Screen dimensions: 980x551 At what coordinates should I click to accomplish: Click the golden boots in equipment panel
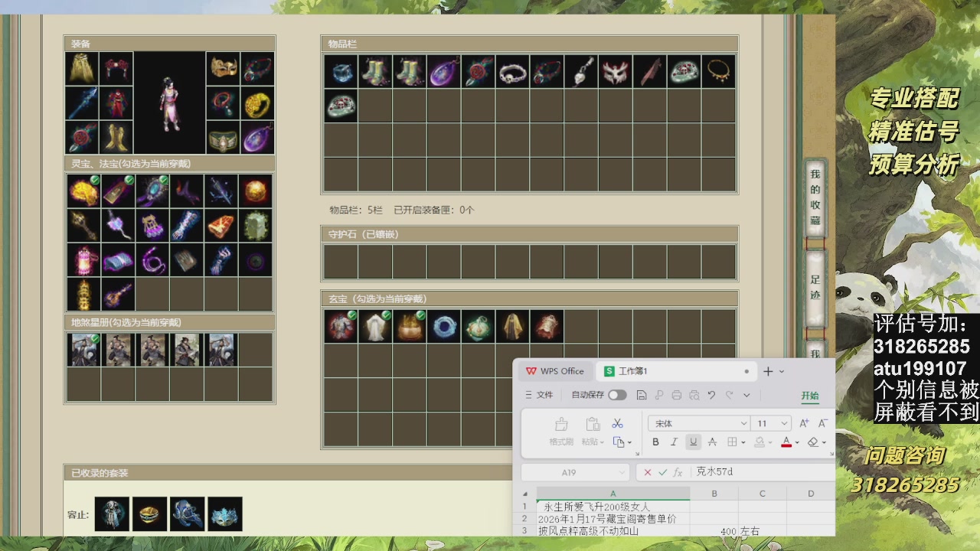coord(116,138)
